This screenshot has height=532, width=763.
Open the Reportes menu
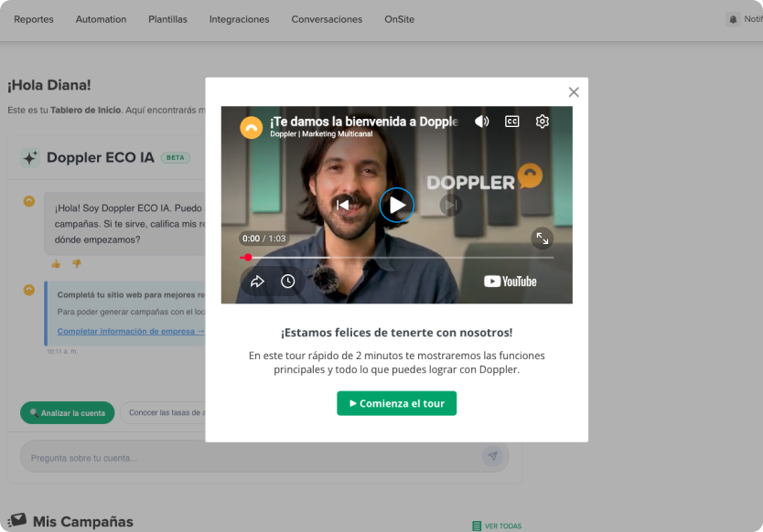[x=34, y=19]
